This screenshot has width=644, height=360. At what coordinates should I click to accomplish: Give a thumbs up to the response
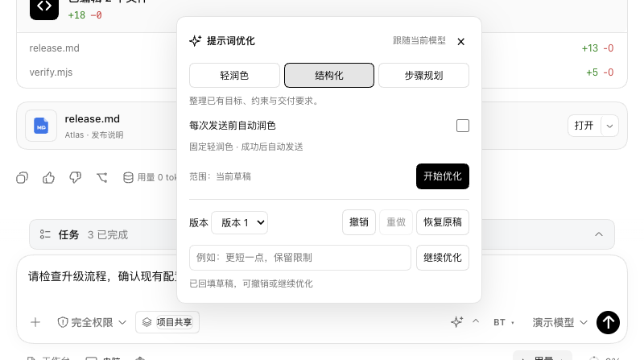pos(48,177)
